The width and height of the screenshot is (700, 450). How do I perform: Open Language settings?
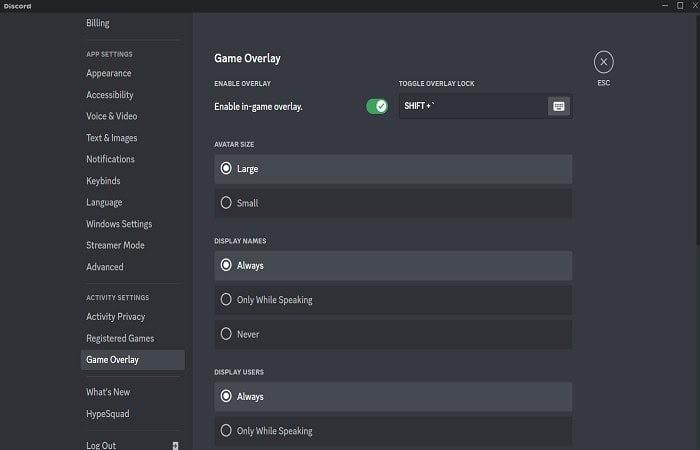(x=104, y=202)
